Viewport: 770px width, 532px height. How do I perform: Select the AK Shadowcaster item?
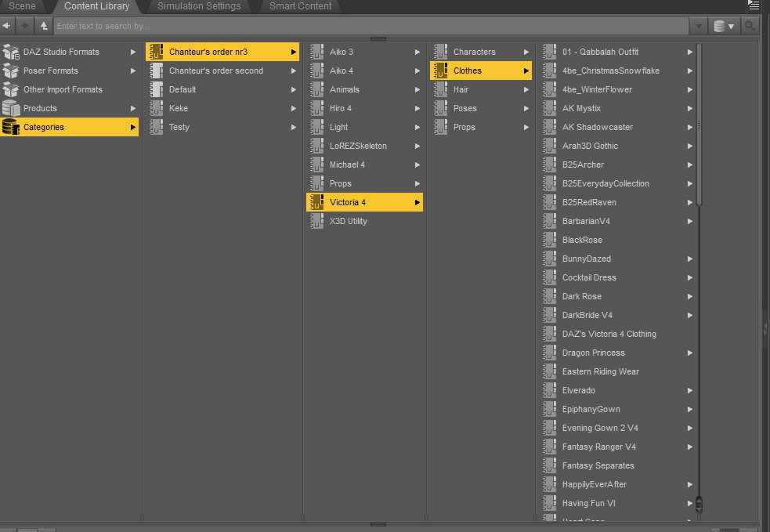(617, 127)
